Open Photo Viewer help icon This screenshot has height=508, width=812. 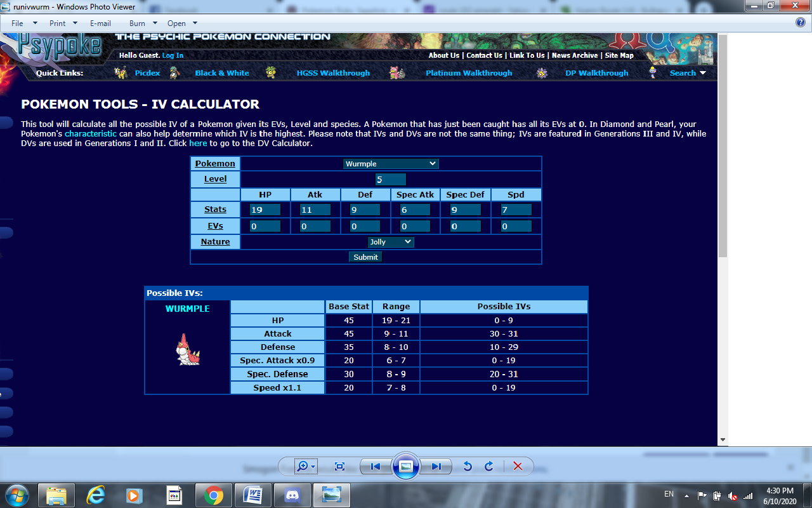tap(801, 22)
